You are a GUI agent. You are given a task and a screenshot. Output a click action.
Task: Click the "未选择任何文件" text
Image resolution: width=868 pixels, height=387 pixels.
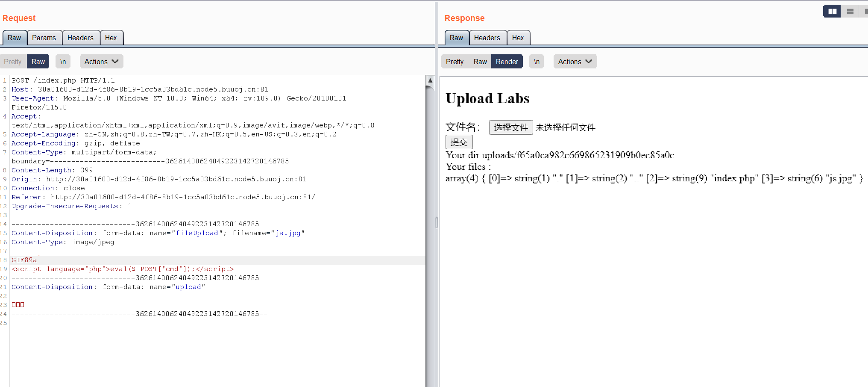pyautogui.click(x=566, y=127)
